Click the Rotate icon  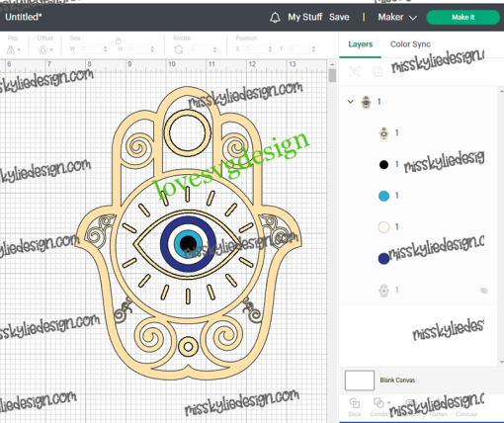coord(179,49)
